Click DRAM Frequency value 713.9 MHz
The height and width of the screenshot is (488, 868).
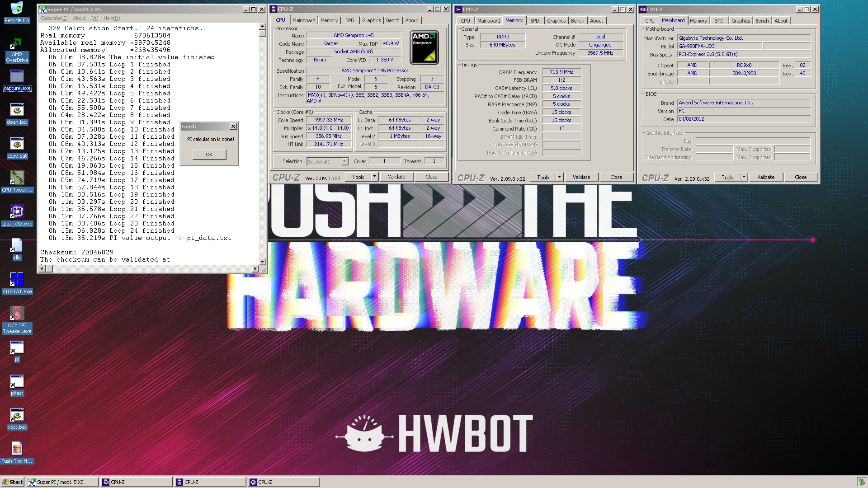[561, 72]
